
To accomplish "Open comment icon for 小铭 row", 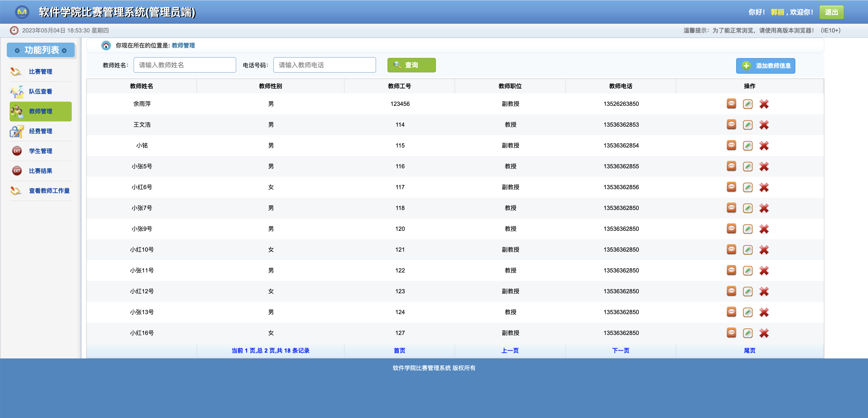I will (x=731, y=146).
